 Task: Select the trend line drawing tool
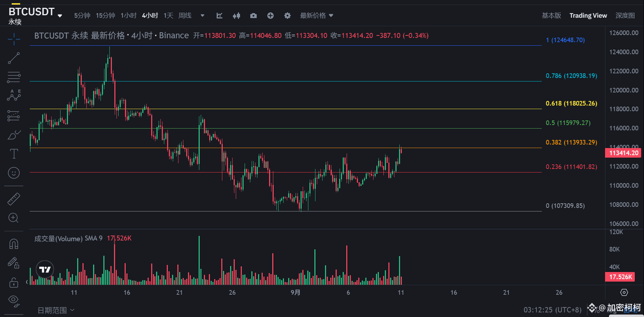[14, 58]
